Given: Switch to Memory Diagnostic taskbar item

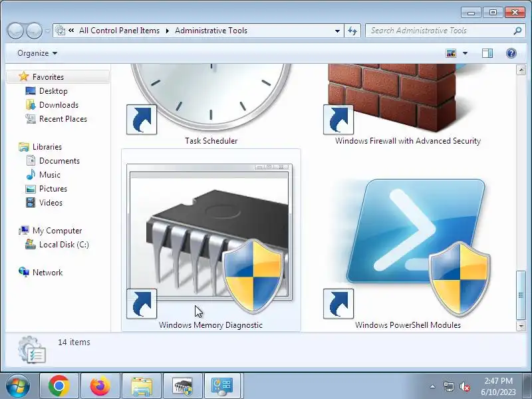Looking at the screenshot, I should 182,386.
